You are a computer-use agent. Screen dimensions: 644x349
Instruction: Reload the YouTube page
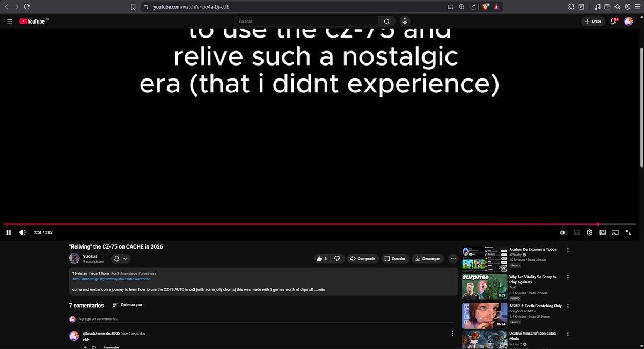click(x=27, y=7)
